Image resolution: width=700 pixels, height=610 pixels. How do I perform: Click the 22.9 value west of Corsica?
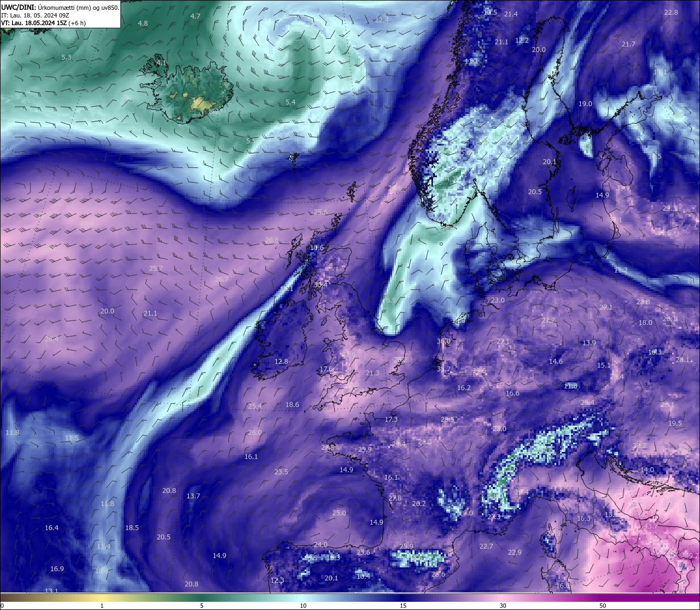click(x=515, y=553)
